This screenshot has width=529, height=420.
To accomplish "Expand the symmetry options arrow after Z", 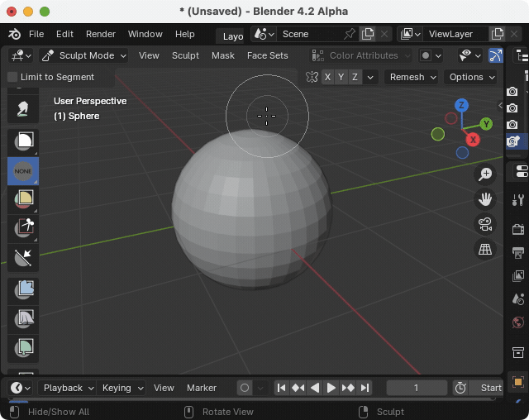I will 370,77.
